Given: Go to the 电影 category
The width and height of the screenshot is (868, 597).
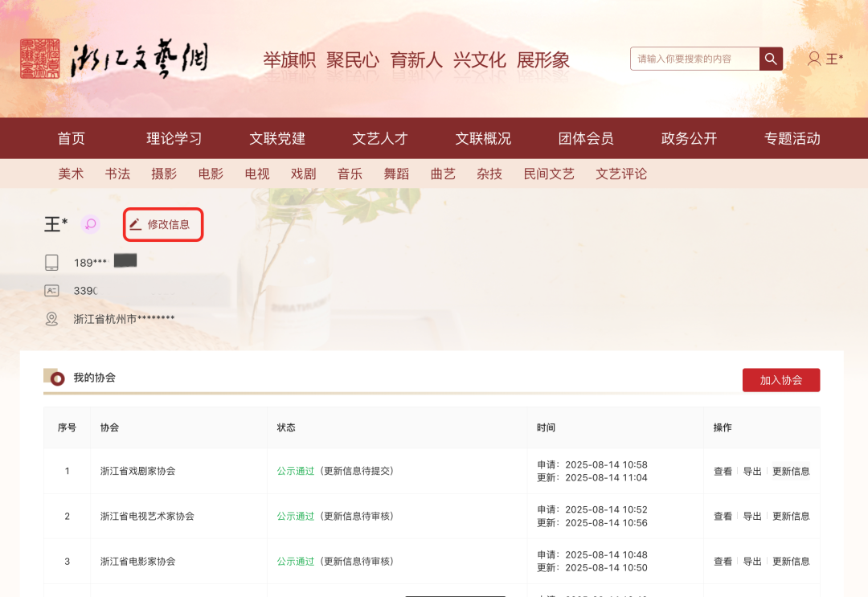Looking at the screenshot, I should [211, 174].
